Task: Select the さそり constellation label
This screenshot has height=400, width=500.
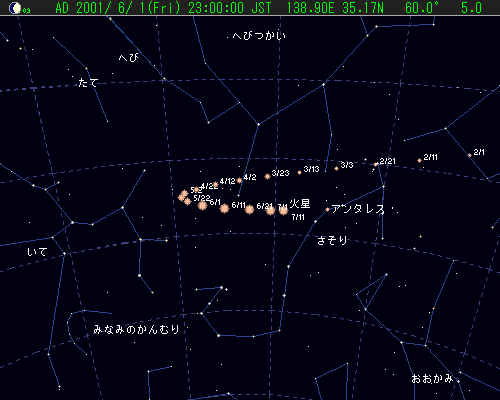Action: click(332, 240)
